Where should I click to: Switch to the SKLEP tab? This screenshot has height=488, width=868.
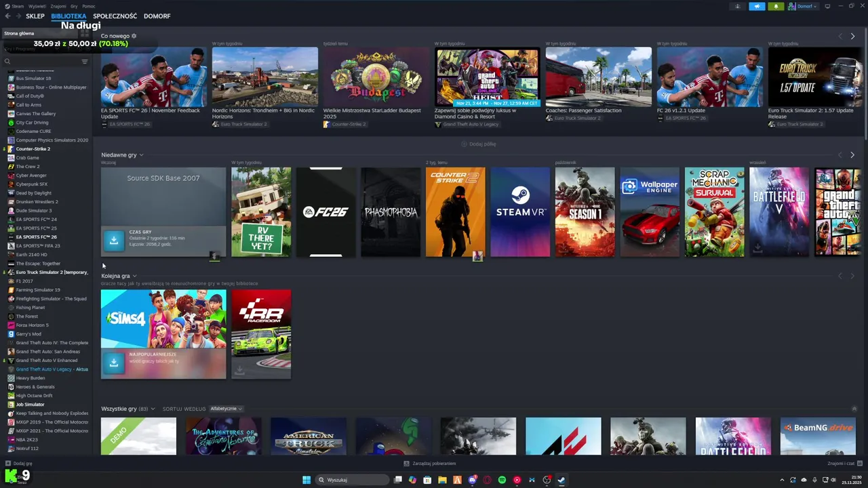[35, 16]
